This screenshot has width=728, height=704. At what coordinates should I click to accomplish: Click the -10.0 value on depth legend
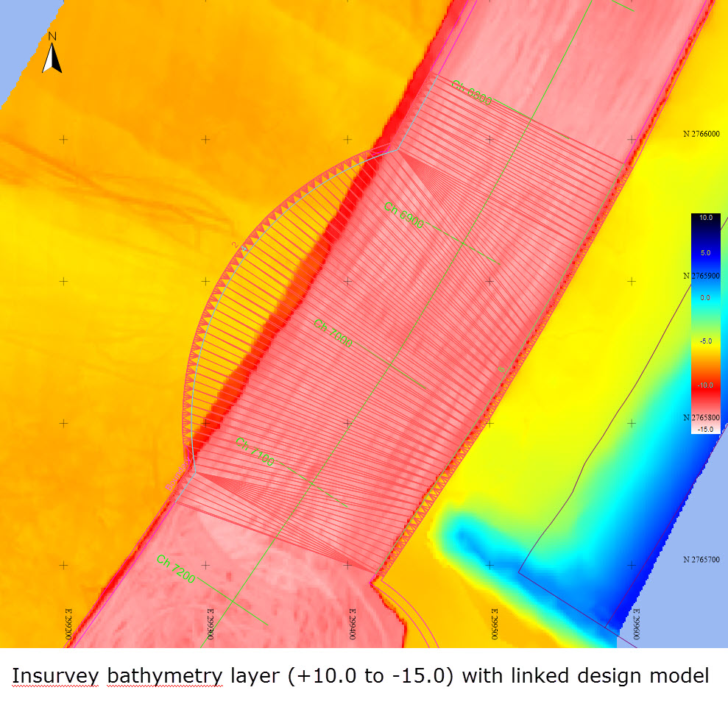point(705,385)
